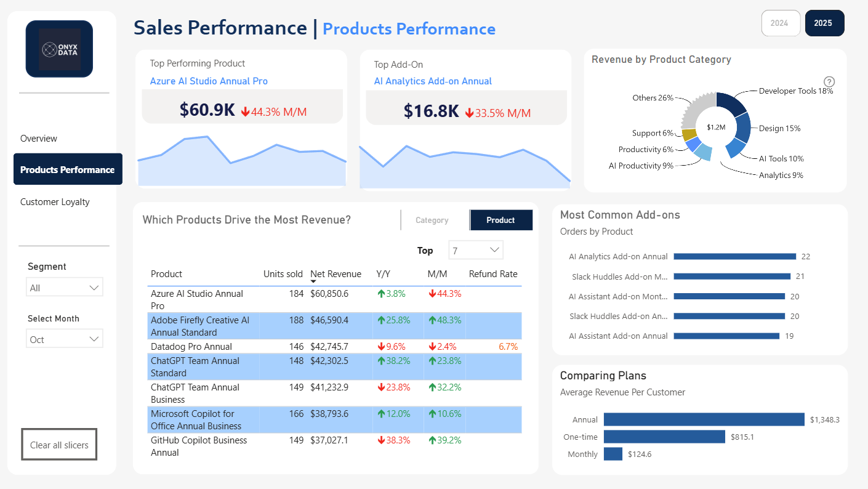
Task: Sort by the Refund Rate column header
Action: point(493,274)
